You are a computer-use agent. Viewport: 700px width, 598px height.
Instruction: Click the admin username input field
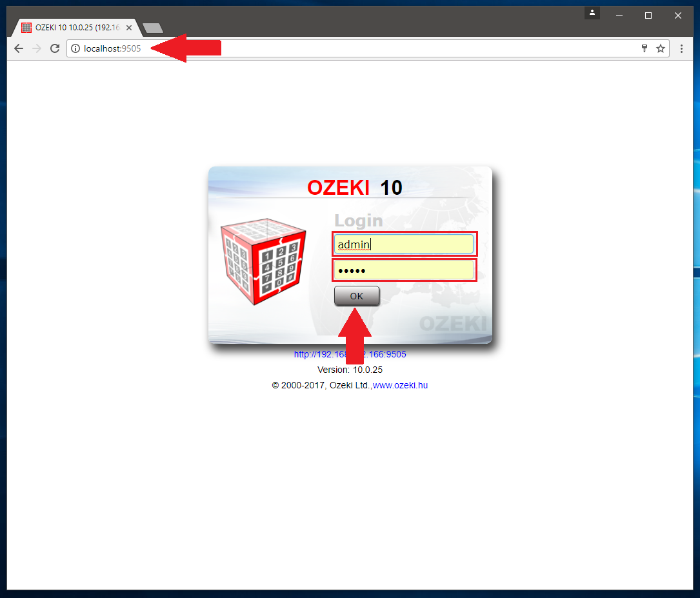[404, 244]
